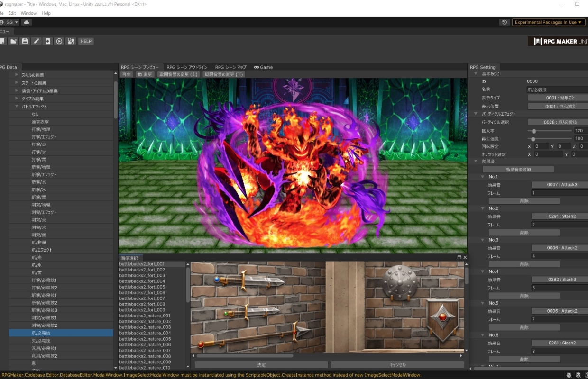This screenshot has height=379, width=588.
Task: Expand the ステートの編集 tree node
Action: coord(17,83)
